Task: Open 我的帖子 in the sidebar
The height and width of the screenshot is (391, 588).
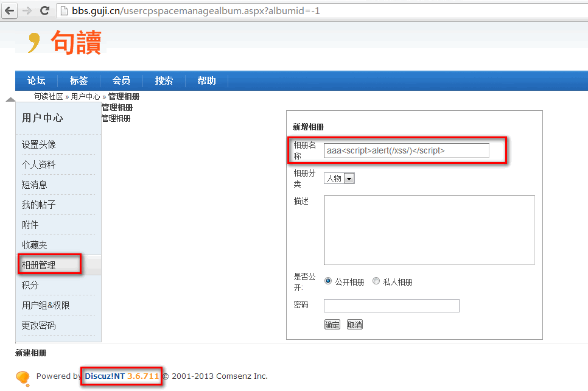Action: coord(38,205)
